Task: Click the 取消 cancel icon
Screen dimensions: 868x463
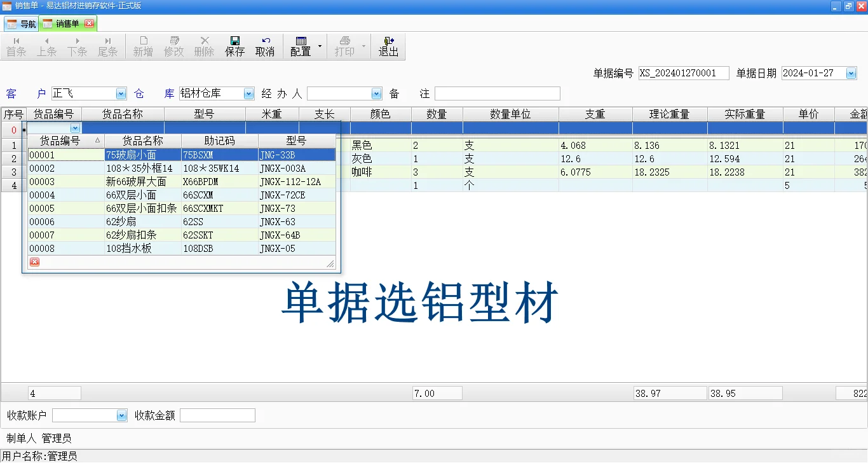Action: pos(266,45)
